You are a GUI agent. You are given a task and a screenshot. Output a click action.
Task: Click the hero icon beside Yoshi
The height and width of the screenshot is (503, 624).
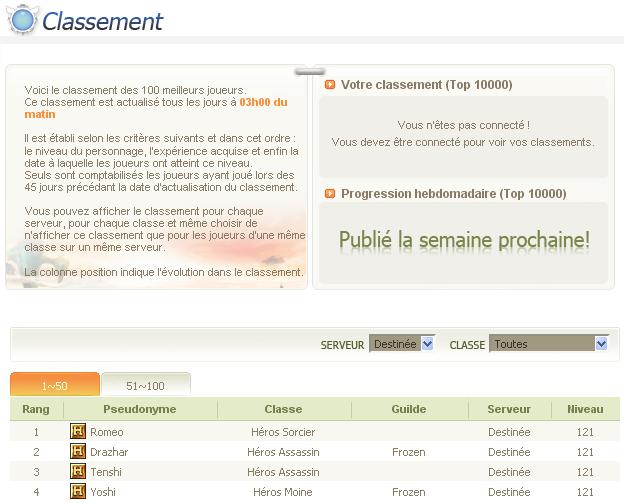coord(78,491)
